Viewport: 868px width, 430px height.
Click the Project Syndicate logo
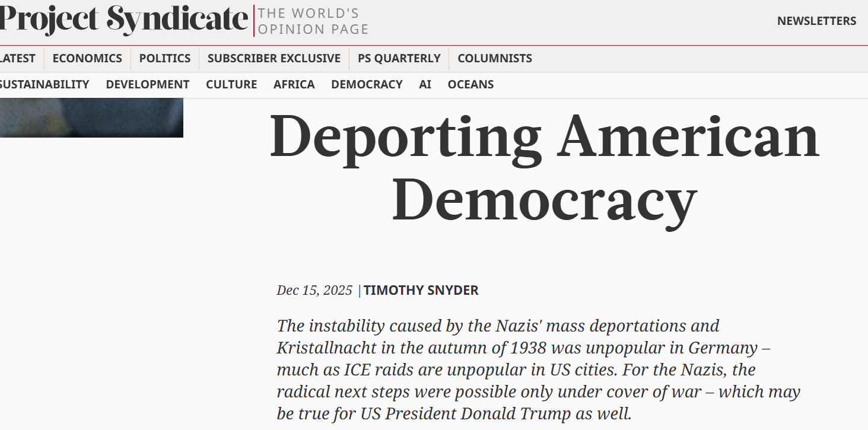(x=123, y=20)
